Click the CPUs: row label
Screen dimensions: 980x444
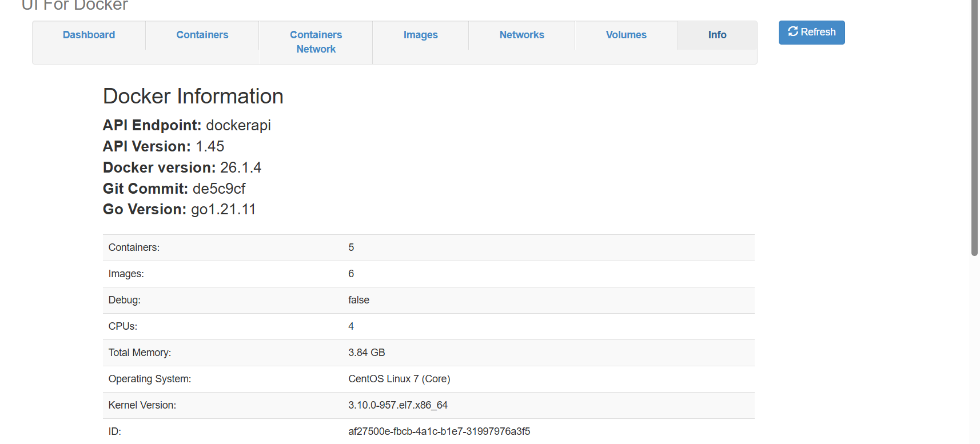(123, 326)
